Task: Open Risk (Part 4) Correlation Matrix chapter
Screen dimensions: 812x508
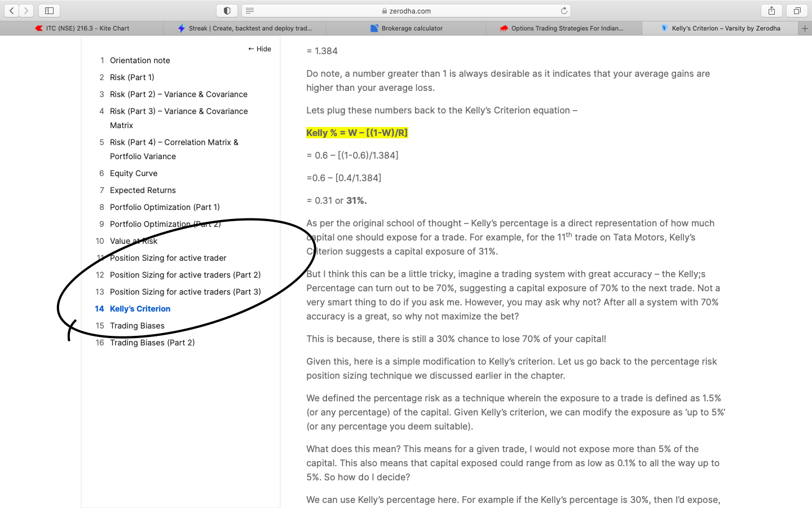Action: click(x=174, y=149)
